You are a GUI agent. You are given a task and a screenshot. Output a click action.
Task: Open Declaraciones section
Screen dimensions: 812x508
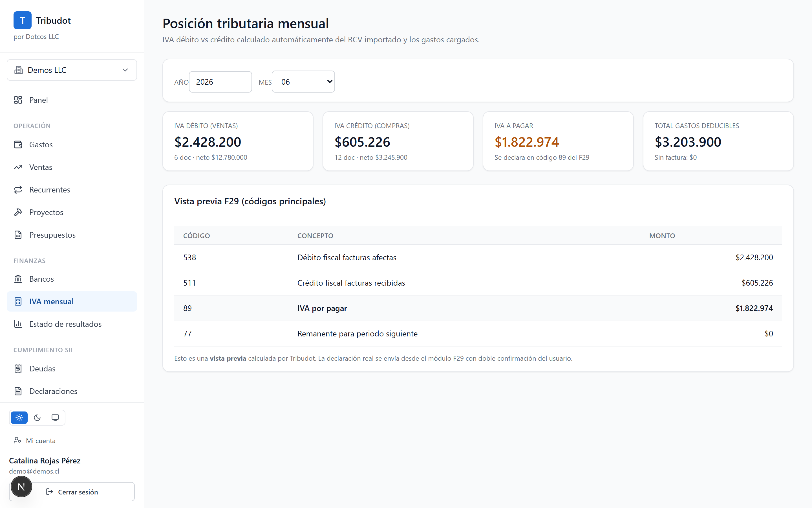click(72, 391)
